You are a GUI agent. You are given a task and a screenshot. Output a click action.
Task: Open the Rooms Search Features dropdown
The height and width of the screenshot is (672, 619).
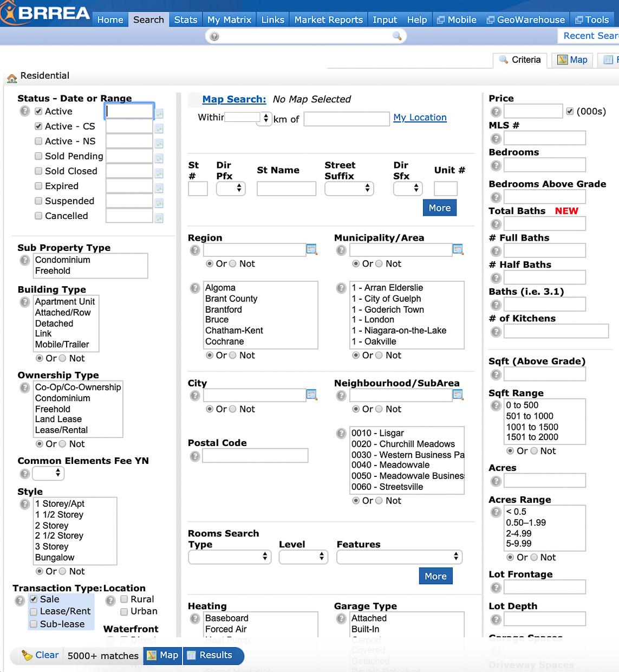400,557
